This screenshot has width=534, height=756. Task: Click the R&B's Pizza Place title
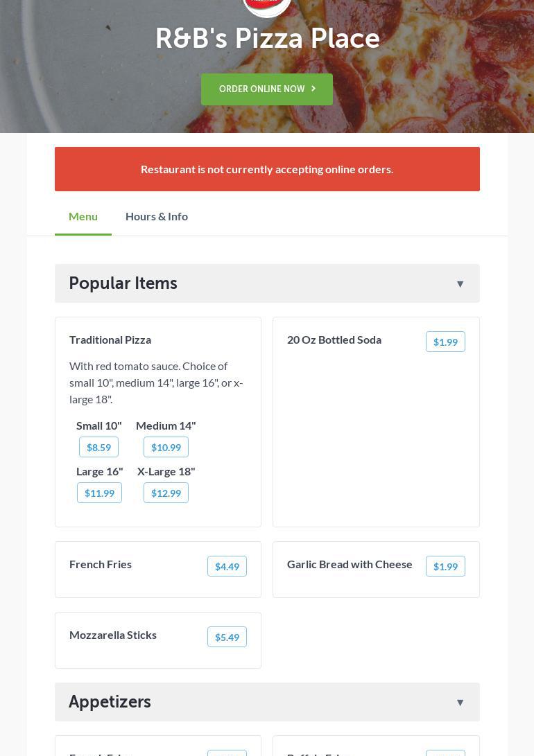pyautogui.click(x=267, y=39)
